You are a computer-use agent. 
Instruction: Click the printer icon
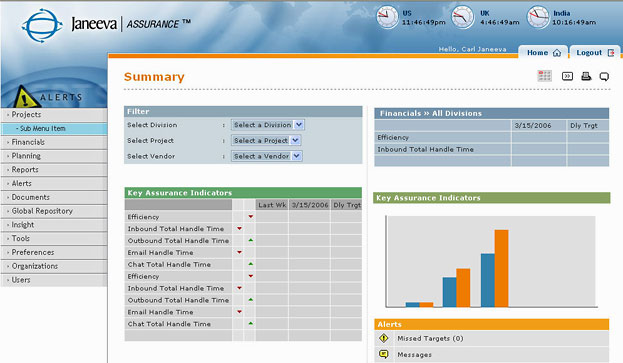pyautogui.click(x=586, y=76)
